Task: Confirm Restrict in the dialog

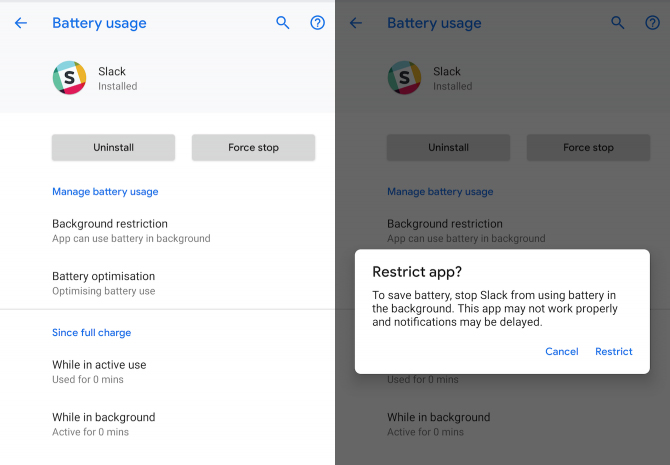Action: (614, 351)
